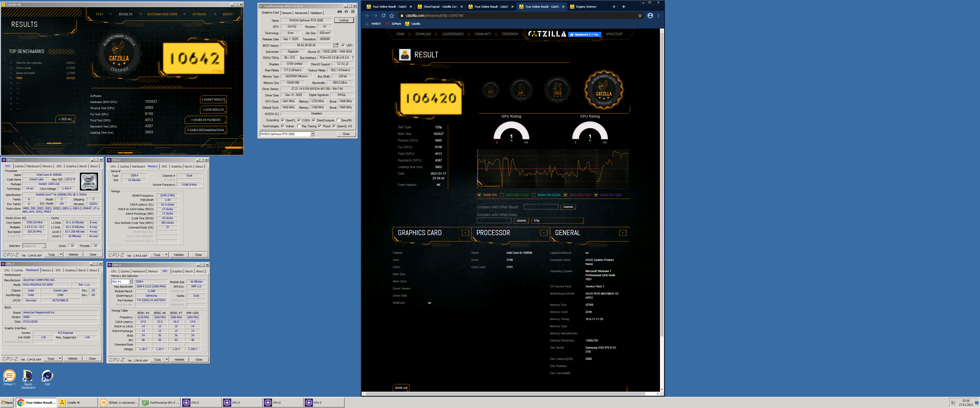Open Tools dropdown arrow in CPU-Z SPD window
The height and width of the screenshot is (408, 980).
(167, 359)
